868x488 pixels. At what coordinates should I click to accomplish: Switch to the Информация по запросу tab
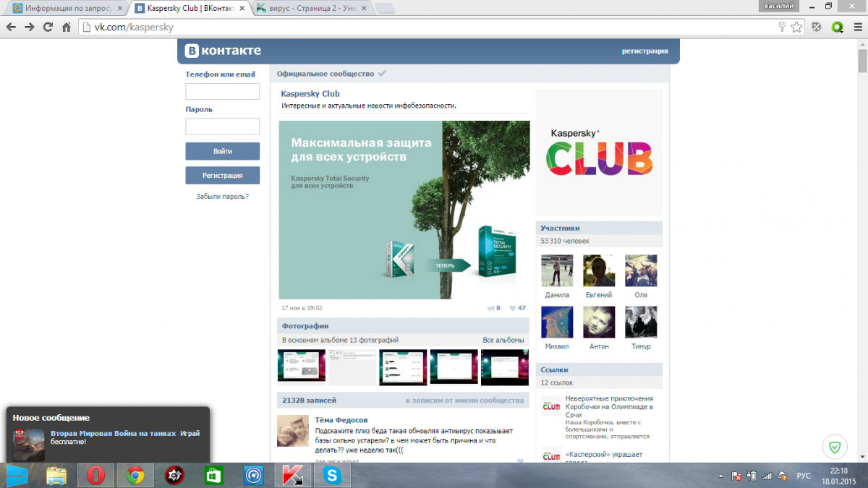pyautogui.click(x=69, y=8)
